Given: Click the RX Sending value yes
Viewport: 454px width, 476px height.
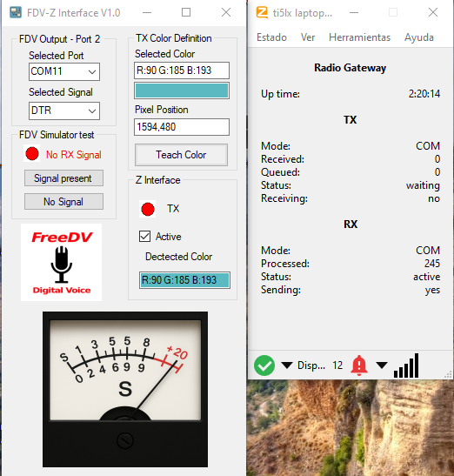Looking at the screenshot, I should (432, 290).
